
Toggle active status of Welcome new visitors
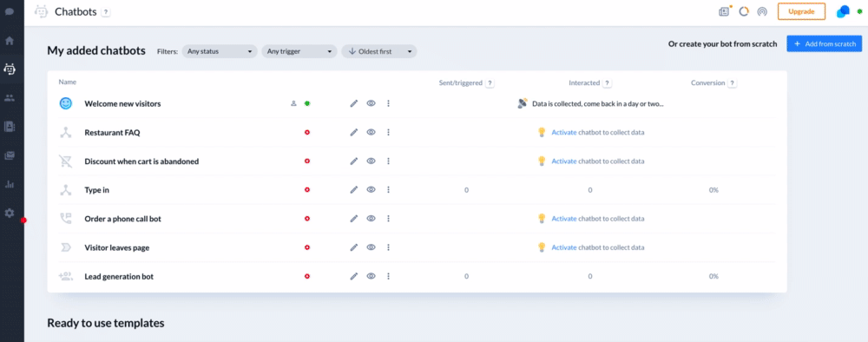(306, 103)
